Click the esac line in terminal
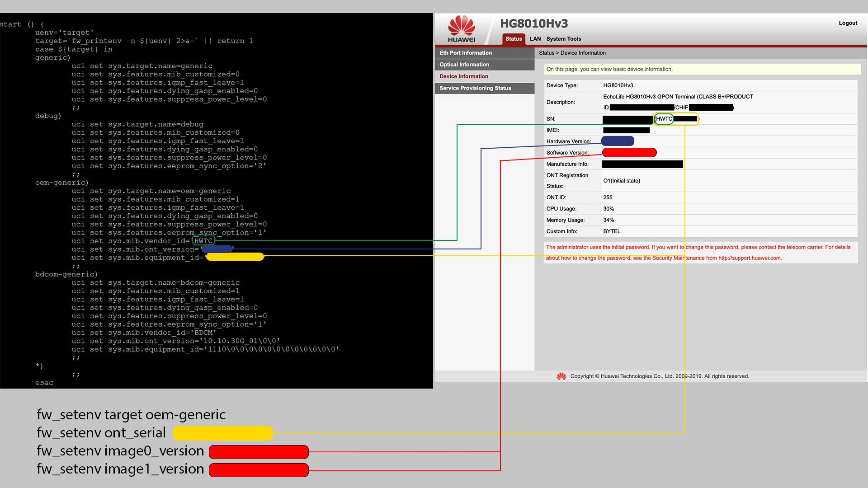This screenshot has width=868, height=488. [44, 383]
